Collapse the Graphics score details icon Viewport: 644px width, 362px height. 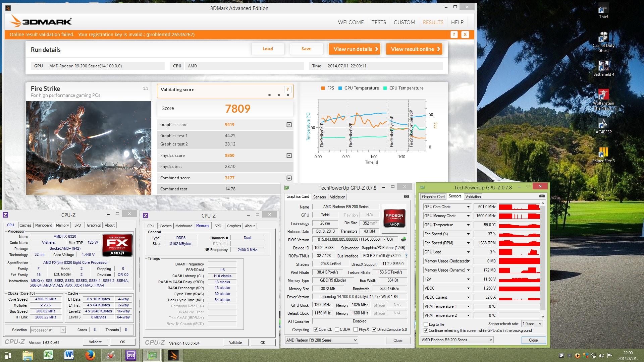click(289, 125)
